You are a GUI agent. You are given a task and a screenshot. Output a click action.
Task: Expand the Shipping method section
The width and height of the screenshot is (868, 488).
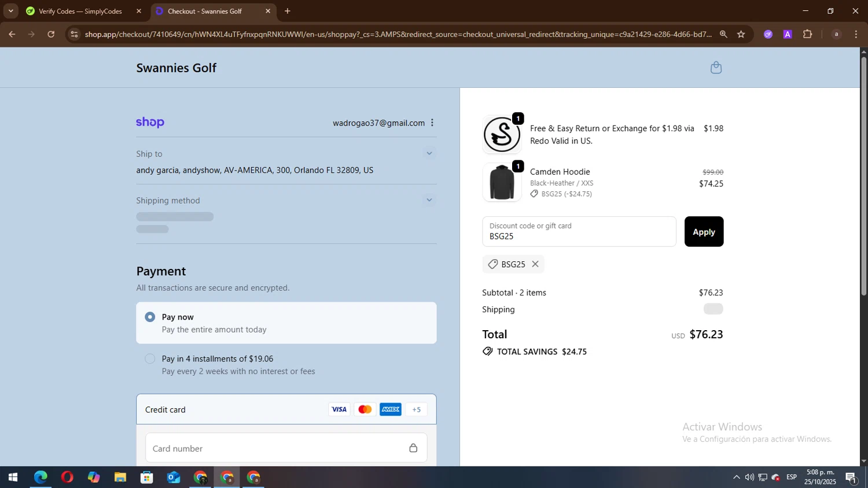429,200
